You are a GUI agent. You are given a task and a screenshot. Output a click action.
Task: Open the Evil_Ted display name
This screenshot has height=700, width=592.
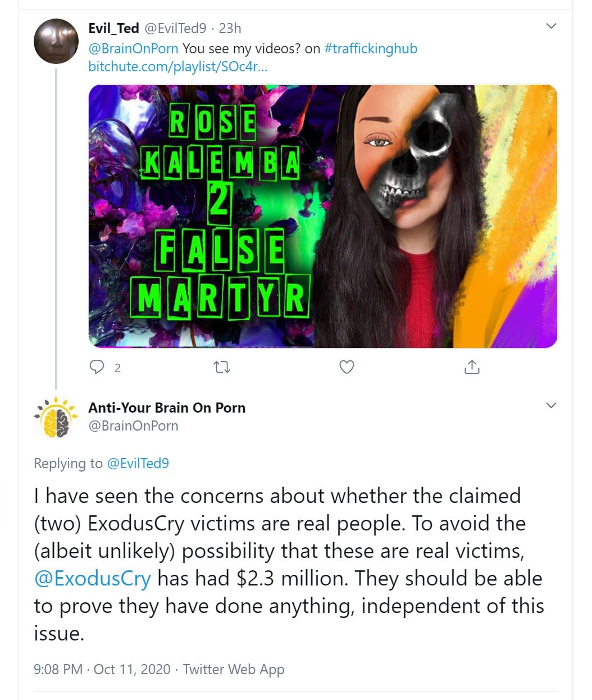[113, 28]
